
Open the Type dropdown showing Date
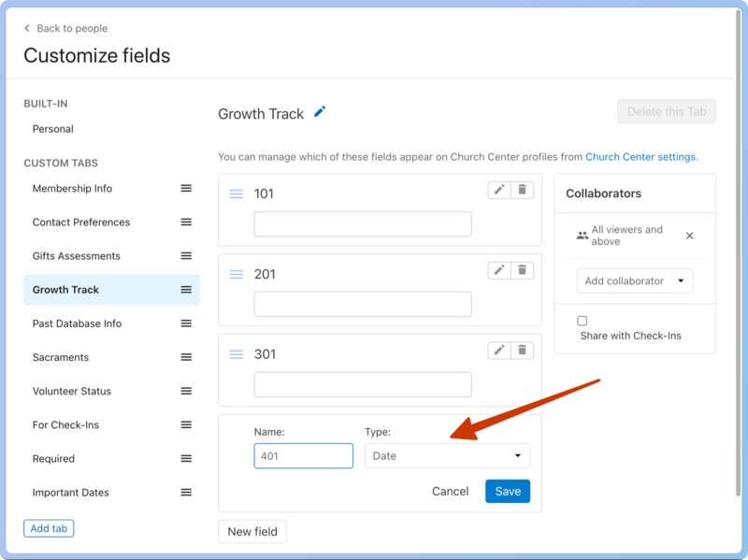pos(447,455)
